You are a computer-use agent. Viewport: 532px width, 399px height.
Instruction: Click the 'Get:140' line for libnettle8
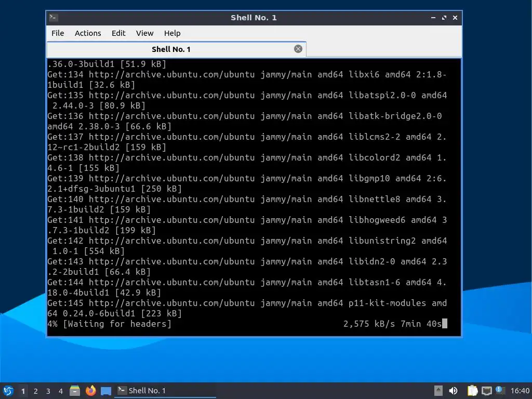click(247, 199)
